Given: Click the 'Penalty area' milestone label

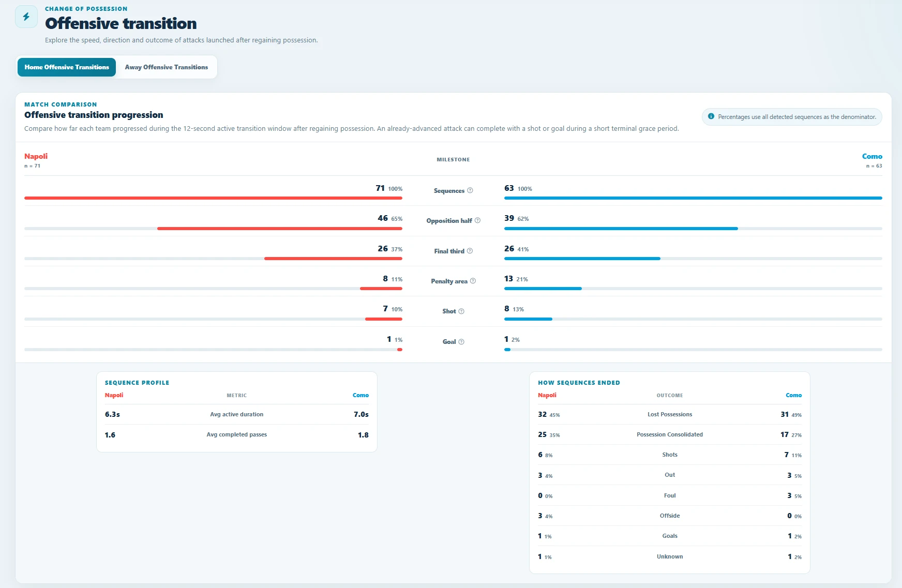Looking at the screenshot, I should [x=449, y=281].
